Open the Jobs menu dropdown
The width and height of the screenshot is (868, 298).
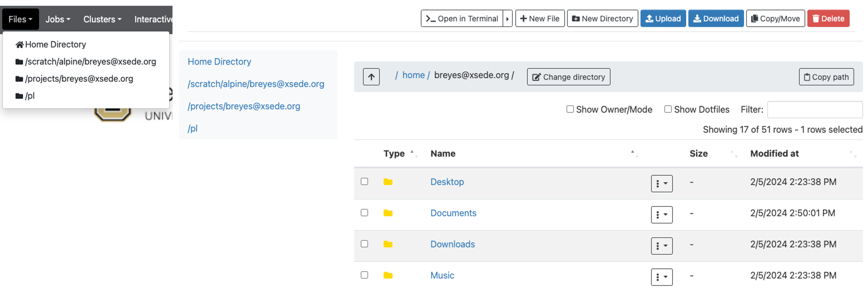[x=58, y=19]
